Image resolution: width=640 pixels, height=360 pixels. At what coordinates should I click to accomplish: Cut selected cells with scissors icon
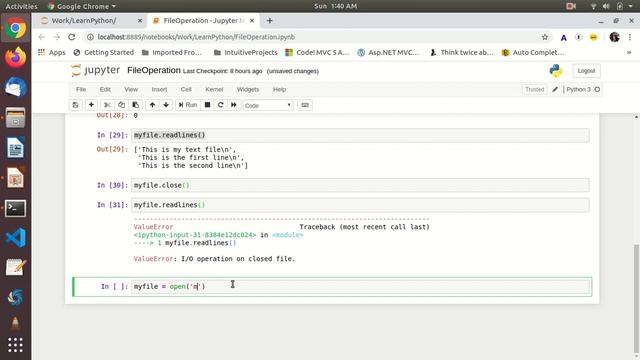[x=107, y=105]
